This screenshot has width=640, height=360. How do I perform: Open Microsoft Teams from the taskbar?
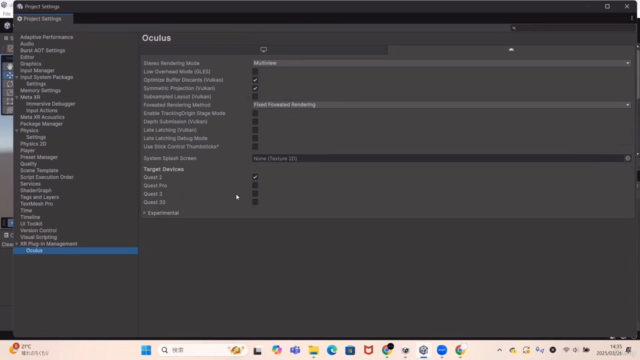click(295, 350)
